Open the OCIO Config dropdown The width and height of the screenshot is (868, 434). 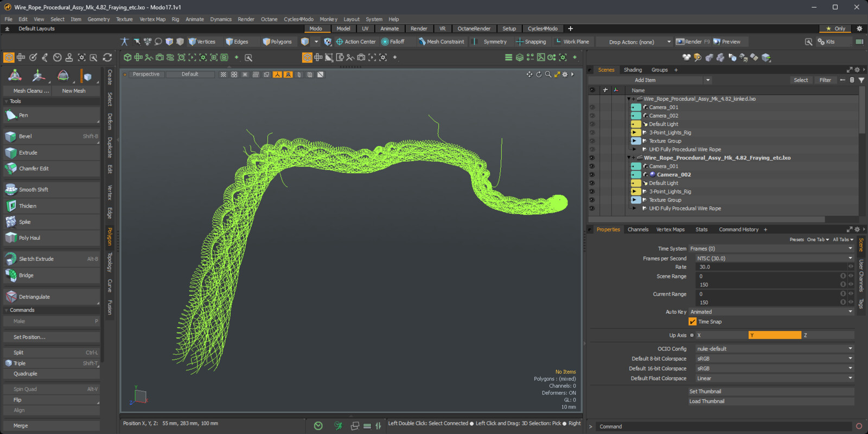tap(775, 349)
